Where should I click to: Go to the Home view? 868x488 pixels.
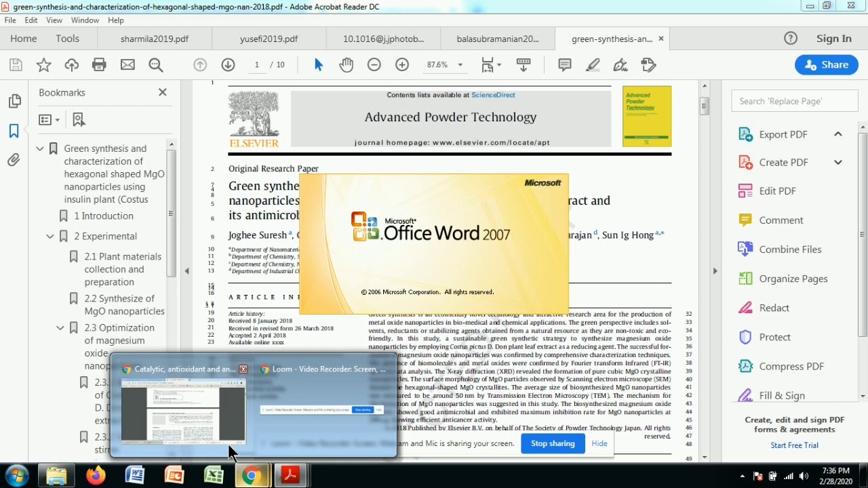click(x=24, y=39)
